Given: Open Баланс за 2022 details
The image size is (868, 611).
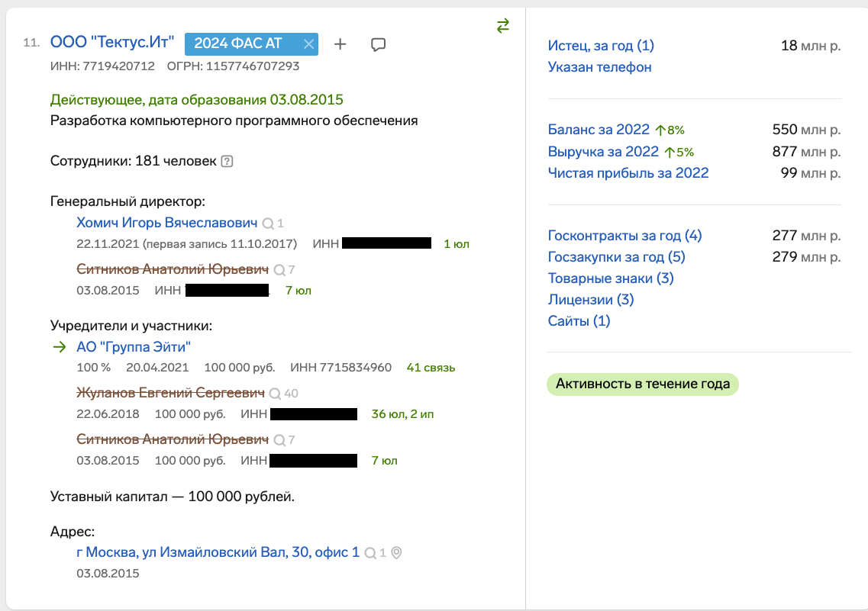Looking at the screenshot, I should [x=599, y=130].
